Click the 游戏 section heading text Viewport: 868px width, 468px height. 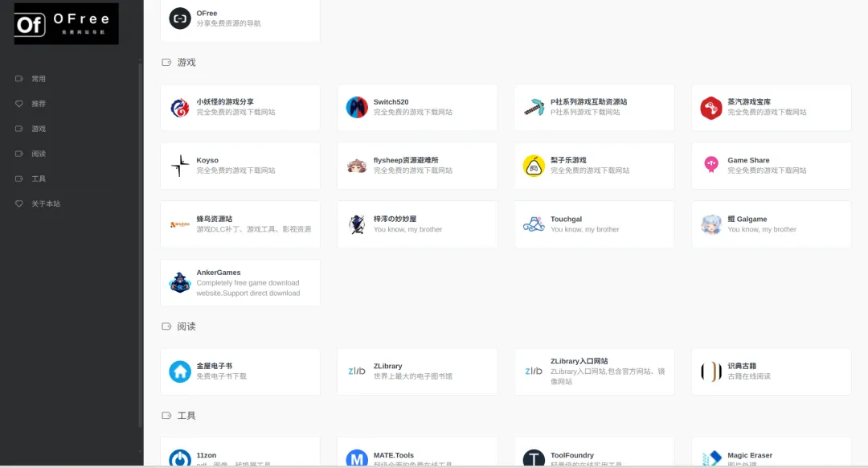(186, 63)
